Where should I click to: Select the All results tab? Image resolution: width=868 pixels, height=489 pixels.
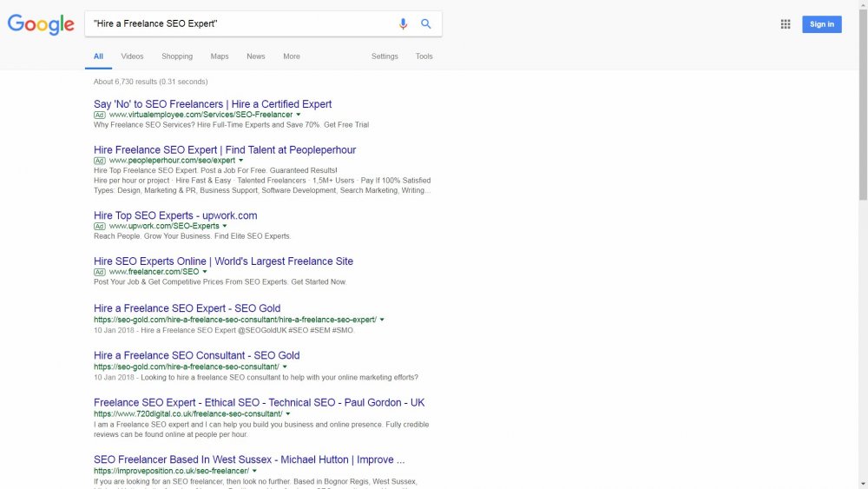click(x=98, y=56)
